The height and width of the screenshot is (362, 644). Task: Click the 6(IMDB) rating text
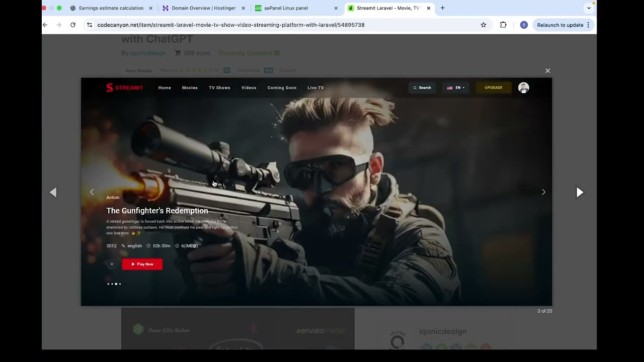coord(189,246)
